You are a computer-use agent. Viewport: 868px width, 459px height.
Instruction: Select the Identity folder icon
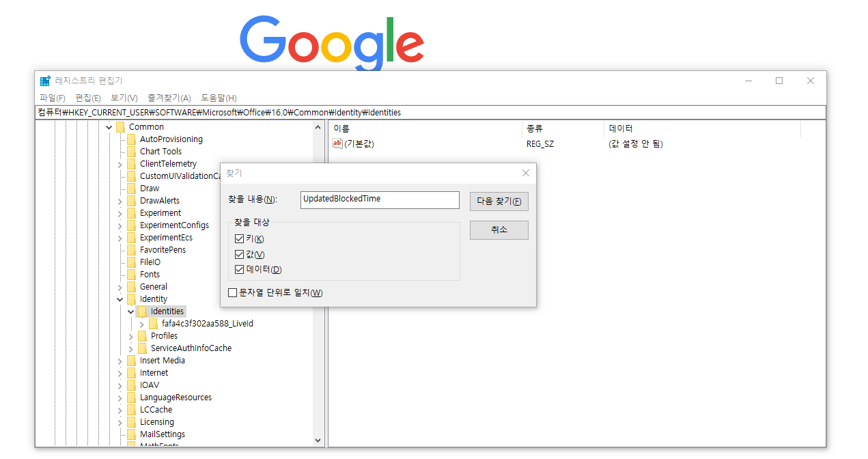[x=131, y=299]
